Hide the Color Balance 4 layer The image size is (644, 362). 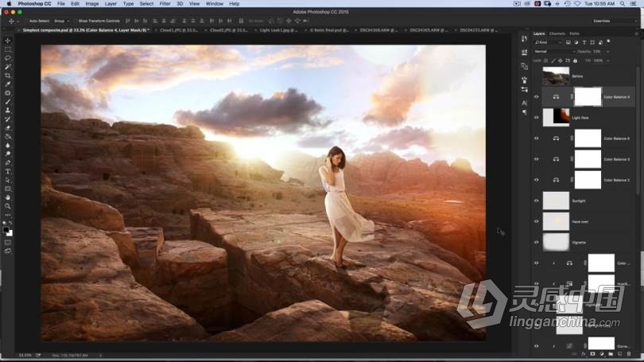pyautogui.click(x=537, y=97)
